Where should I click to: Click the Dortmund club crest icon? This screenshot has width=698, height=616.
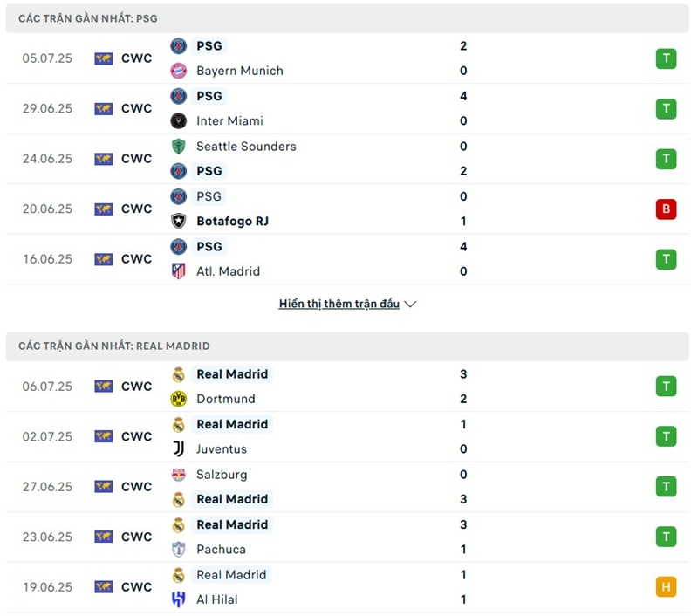pos(179,399)
